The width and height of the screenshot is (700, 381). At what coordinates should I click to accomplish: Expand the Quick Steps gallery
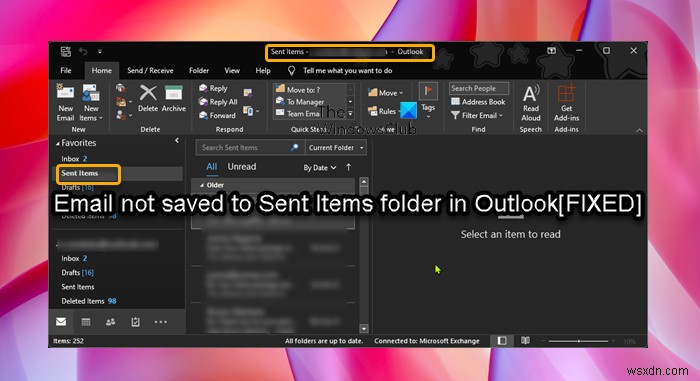click(x=350, y=114)
